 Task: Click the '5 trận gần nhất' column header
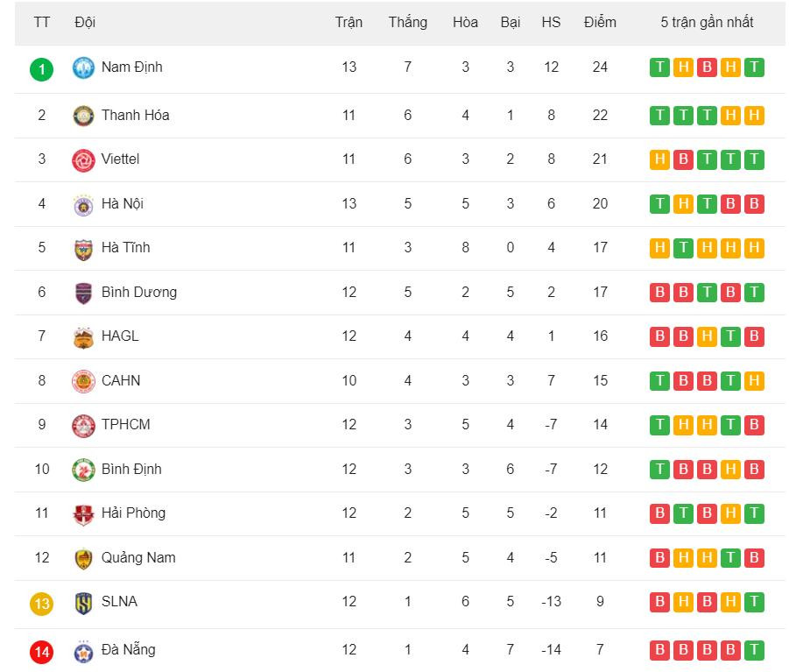tap(707, 23)
